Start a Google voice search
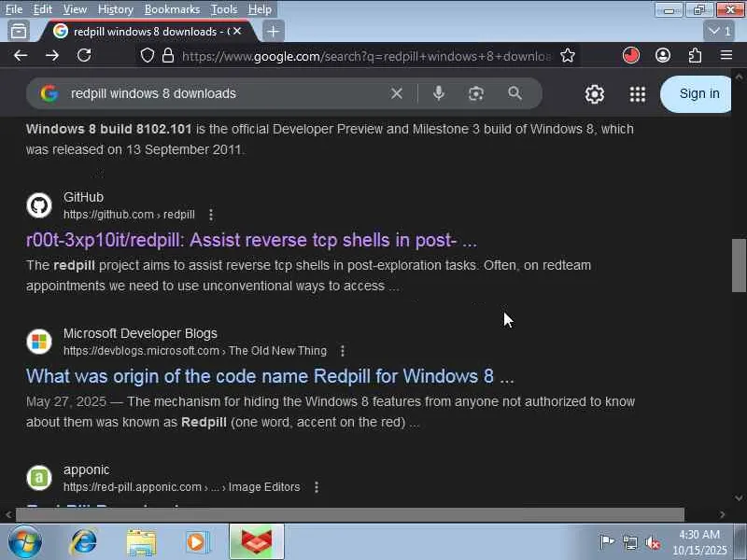Viewport: 747px width, 560px height. click(439, 93)
